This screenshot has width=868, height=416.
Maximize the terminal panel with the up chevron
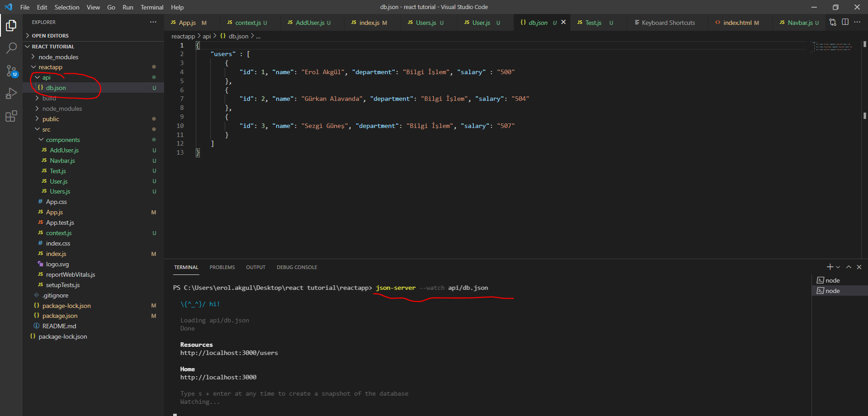click(849, 267)
